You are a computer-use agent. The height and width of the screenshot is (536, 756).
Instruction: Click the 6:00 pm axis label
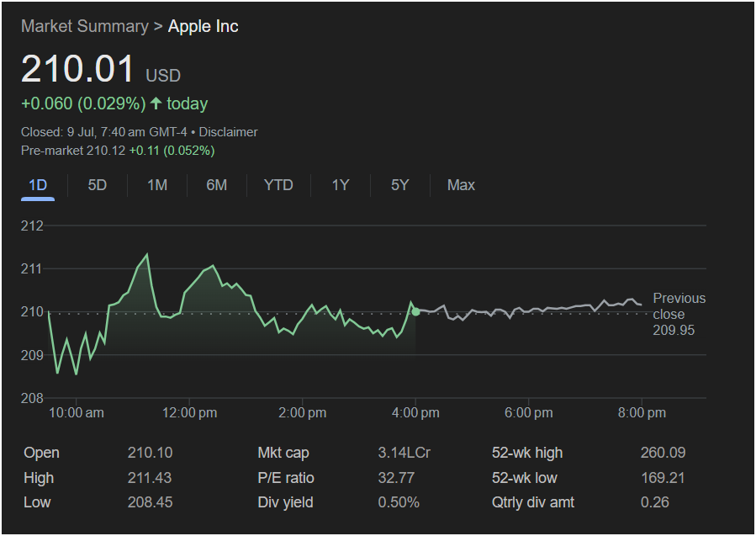[x=528, y=413]
